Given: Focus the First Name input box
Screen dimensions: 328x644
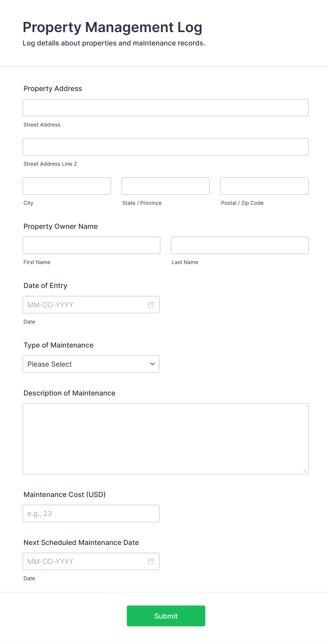Looking at the screenshot, I should pyautogui.click(x=91, y=245).
